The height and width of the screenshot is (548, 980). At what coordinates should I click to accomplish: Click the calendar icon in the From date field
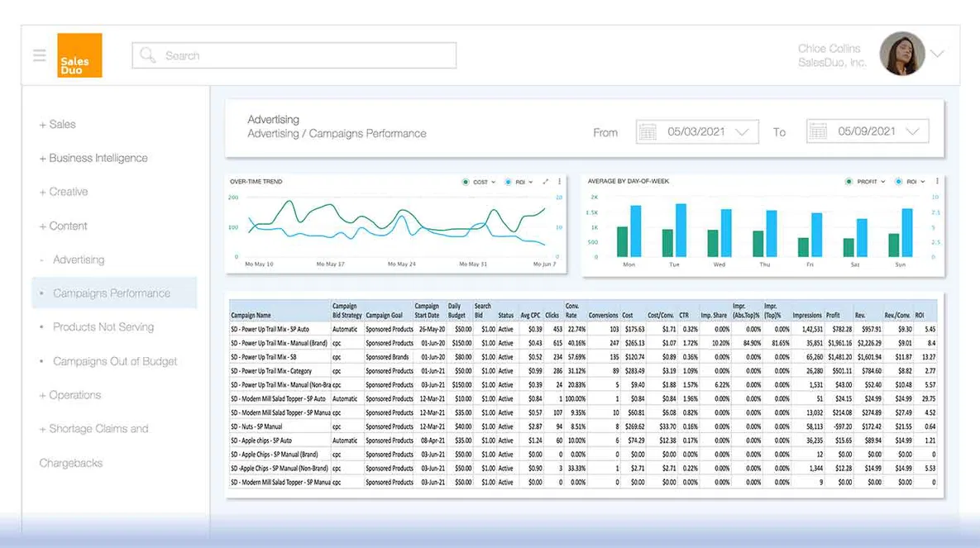point(648,132)
